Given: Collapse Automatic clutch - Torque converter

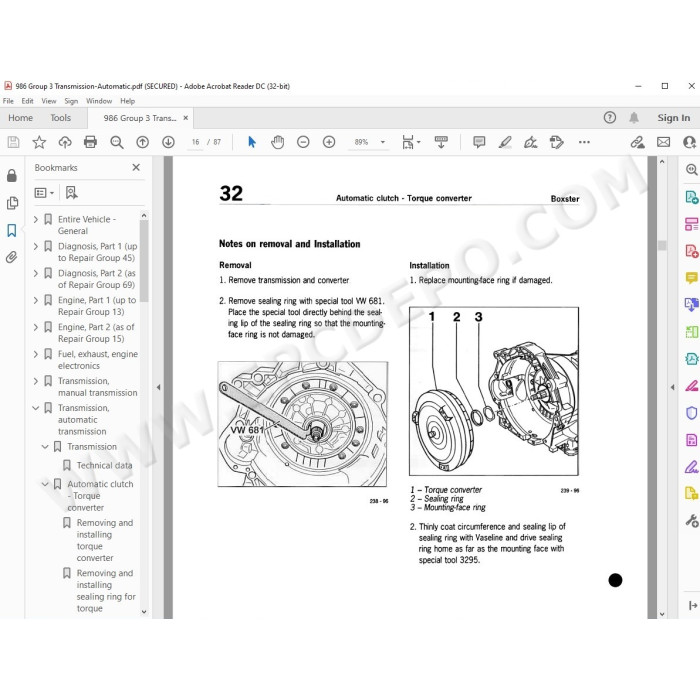Looking at the screenshot, I should (45, 484).
